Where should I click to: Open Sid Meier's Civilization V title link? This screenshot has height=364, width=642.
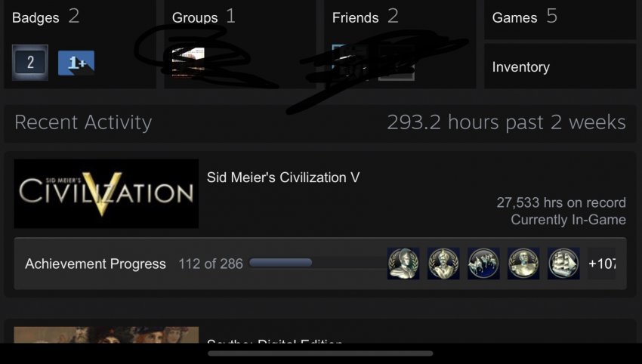[x=283, y=177]
